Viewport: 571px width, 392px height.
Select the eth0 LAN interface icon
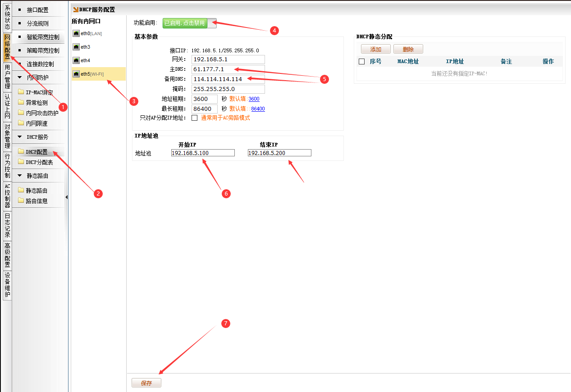(x=77, y=33)
